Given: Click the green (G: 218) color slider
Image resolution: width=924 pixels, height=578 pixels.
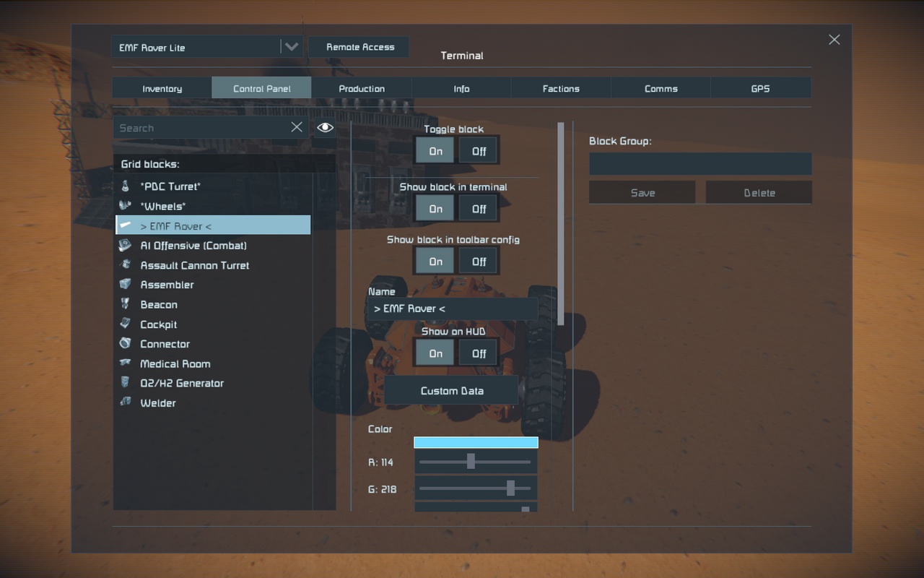Looking at the screenshot, I should (476, 488).
